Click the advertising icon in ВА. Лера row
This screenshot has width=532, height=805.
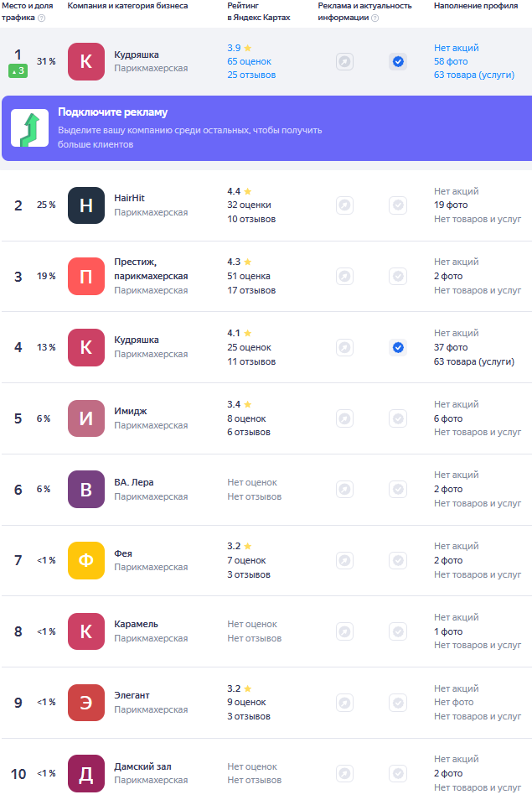point(344,489)
